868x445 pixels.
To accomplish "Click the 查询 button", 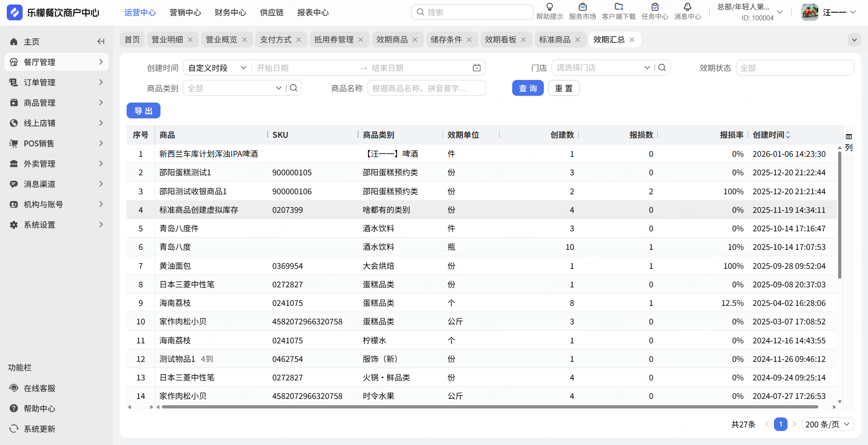I will (528, 88).
